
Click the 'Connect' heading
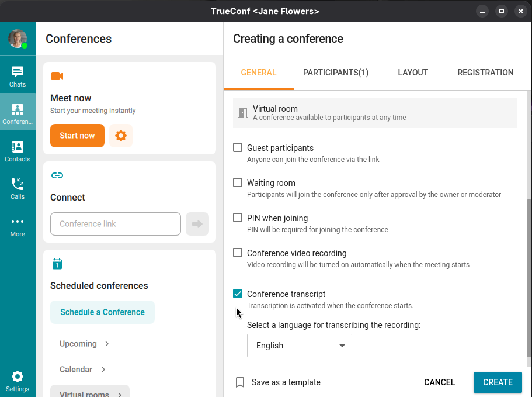(68, 197)
